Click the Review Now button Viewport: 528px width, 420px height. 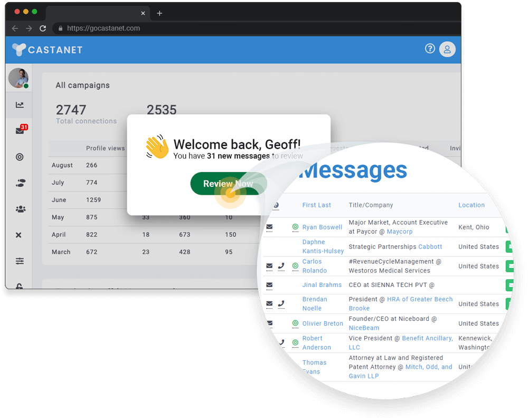[228, 184]
